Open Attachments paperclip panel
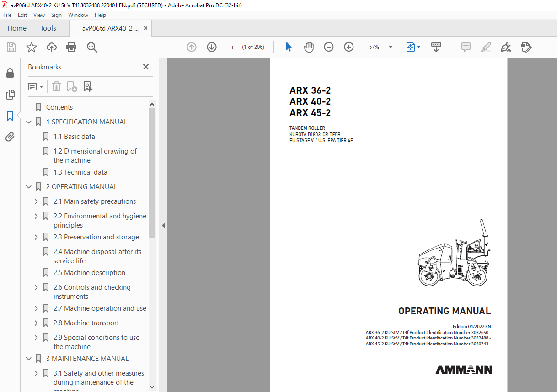Image resolution: width=557 pixels, height=392 pixels. coord(10,137)
